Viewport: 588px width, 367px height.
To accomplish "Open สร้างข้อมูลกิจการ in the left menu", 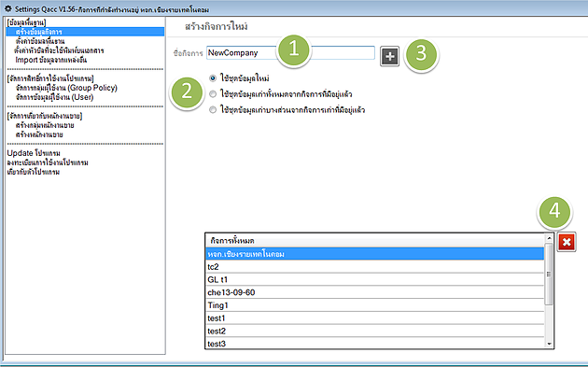I will tap(86, 32).
